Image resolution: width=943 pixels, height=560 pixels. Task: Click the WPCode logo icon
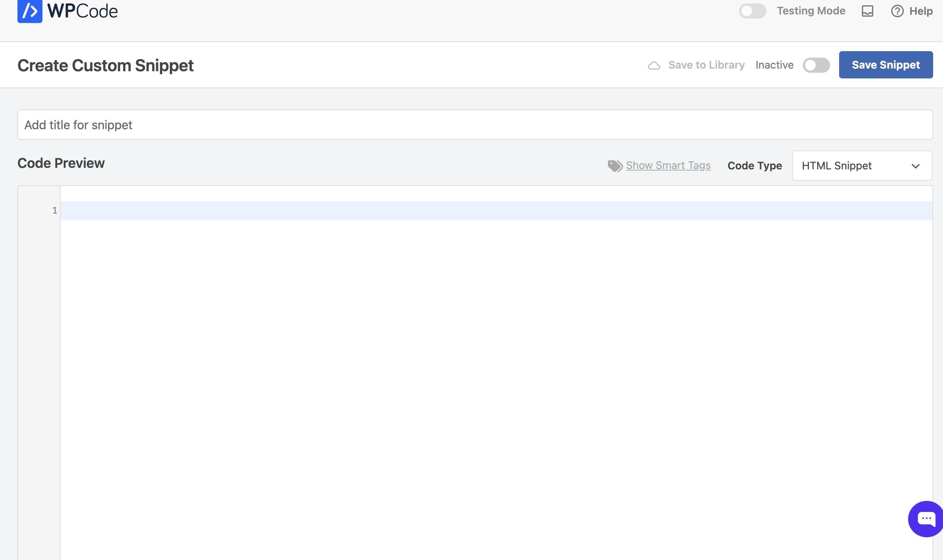30,11
